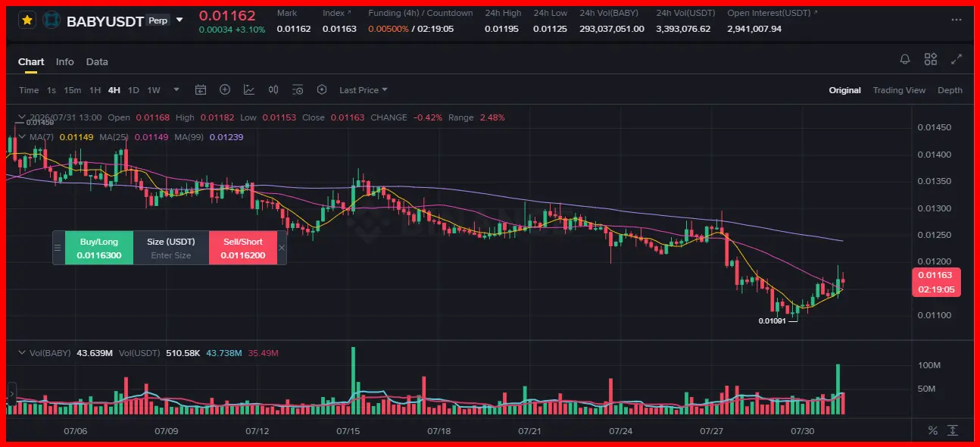Screen dimensions: 980x447
Task: Open the technical indicators line-chart icon
Action: point(249,89)
